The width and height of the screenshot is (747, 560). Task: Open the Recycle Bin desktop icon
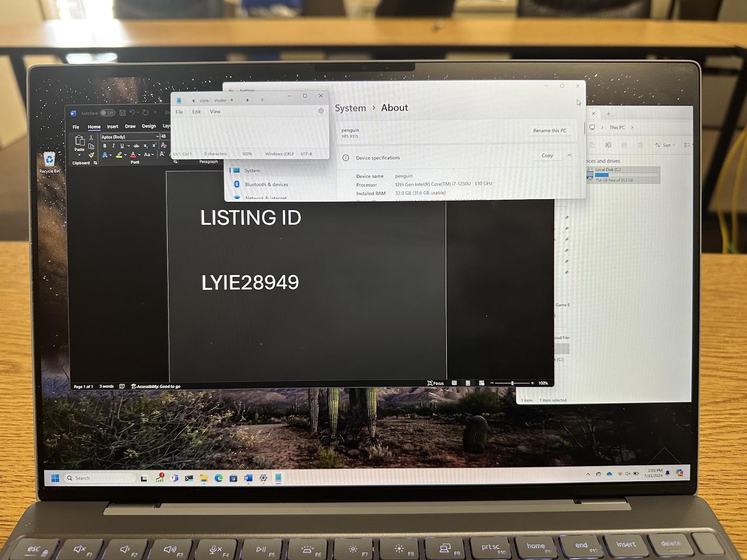[49, 162]
